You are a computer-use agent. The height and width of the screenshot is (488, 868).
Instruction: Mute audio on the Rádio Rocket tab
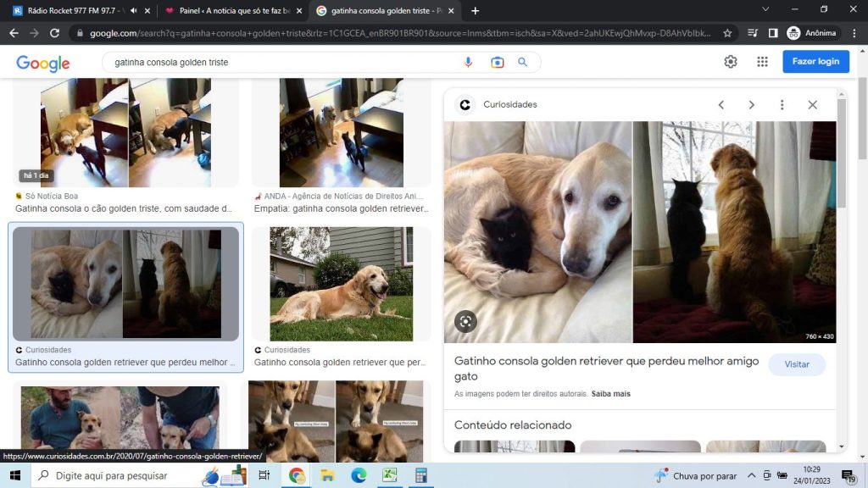133,11
